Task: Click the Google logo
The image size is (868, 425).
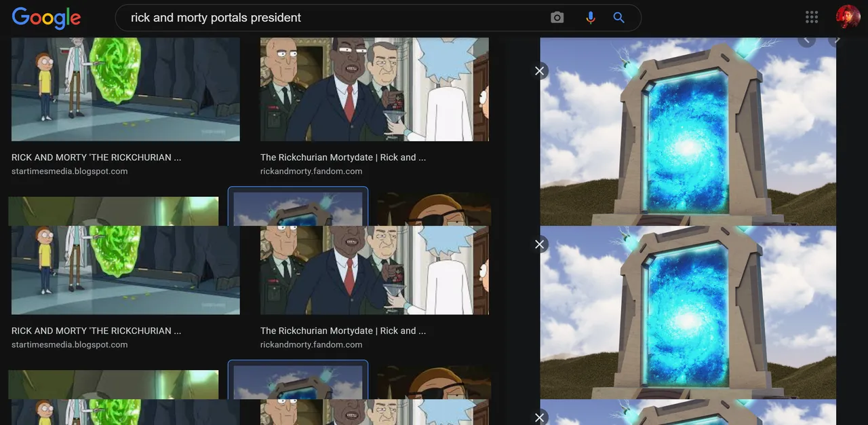Action: 46,18
